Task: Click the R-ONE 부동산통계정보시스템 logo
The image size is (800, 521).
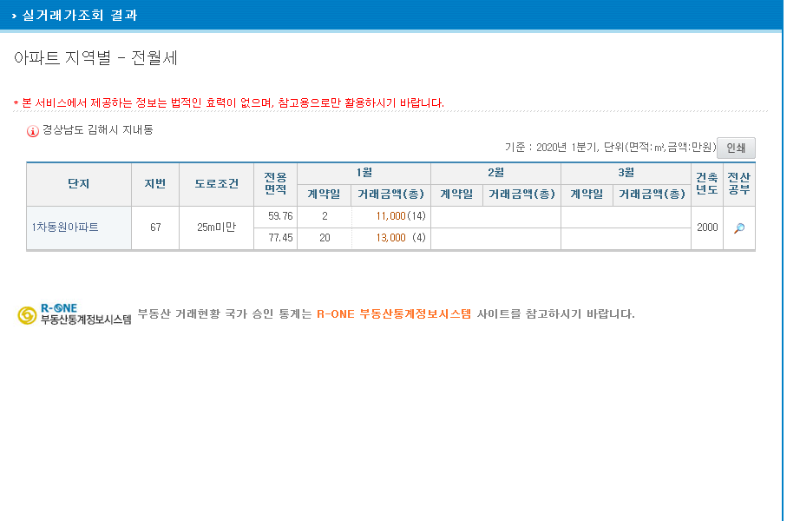Action: [74, 314]
